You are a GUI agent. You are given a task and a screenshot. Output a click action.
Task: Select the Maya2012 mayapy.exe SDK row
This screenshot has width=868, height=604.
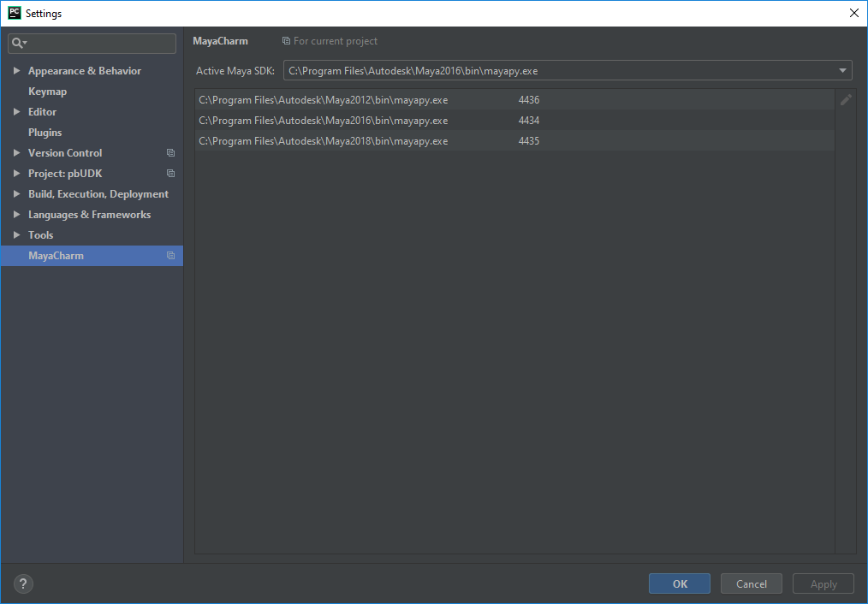coord(514,100)
